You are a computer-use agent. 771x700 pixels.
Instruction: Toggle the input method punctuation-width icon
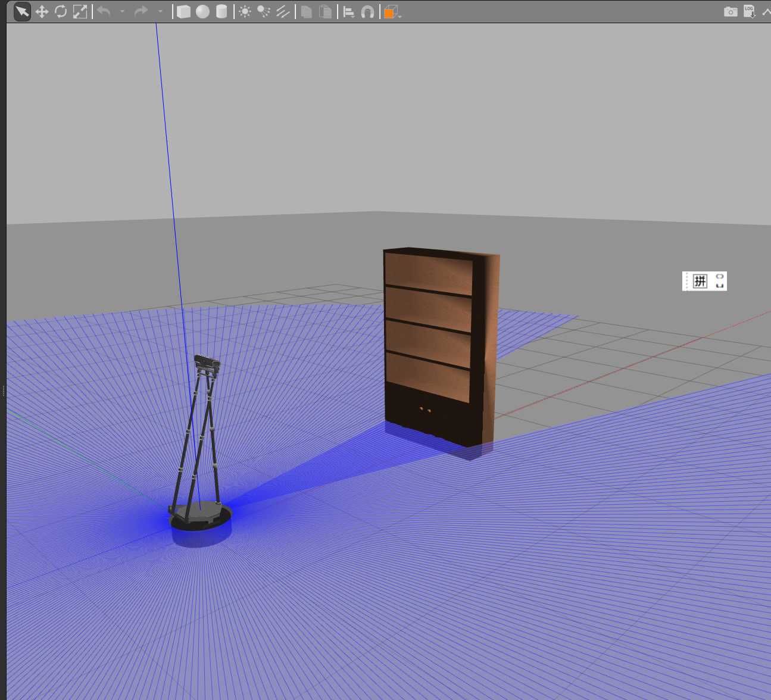pyautogui.click(x=719, y=281)
